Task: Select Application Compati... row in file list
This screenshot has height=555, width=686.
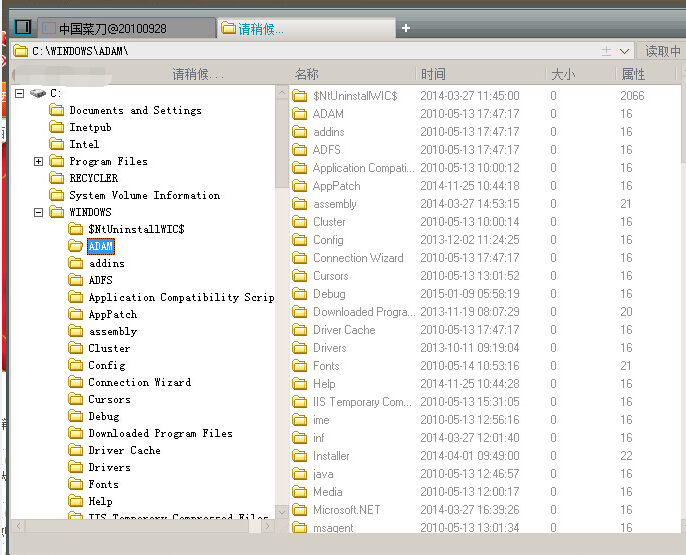Action: coord(485,168)
